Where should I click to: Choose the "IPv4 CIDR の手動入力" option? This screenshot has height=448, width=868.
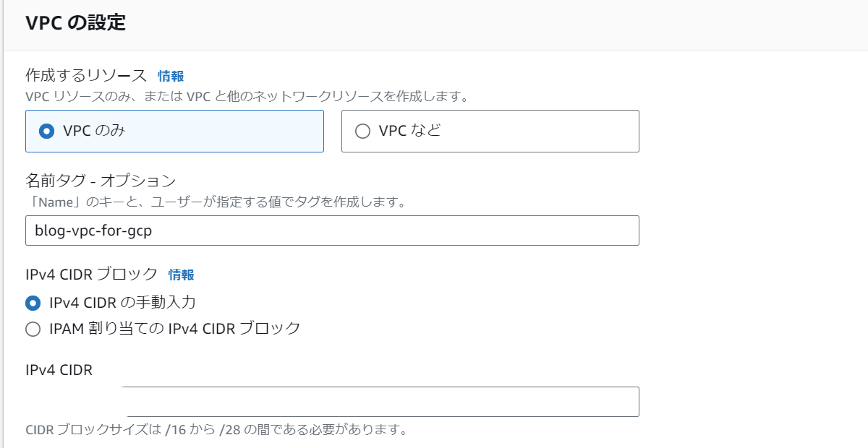31,303
